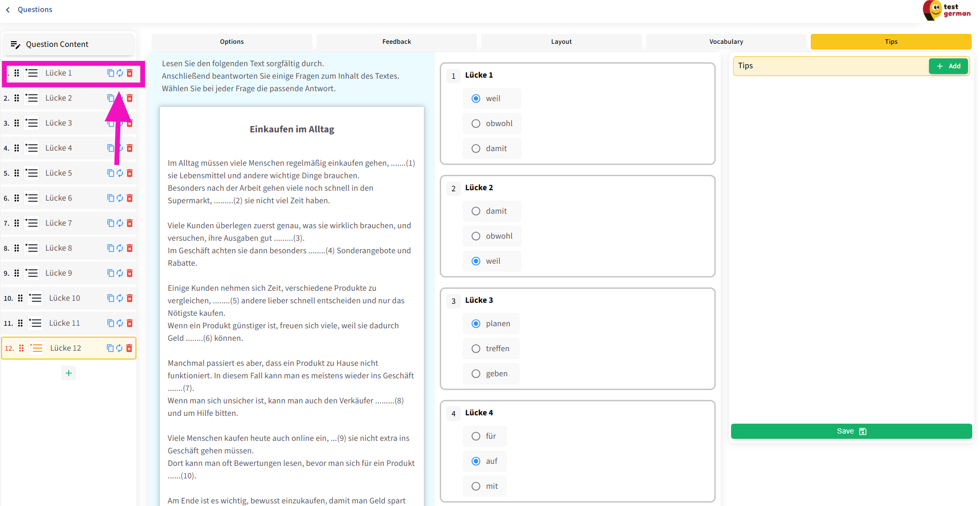Click the test german logo
Screen dimensions: 980x506
click(x=946, y=10)
